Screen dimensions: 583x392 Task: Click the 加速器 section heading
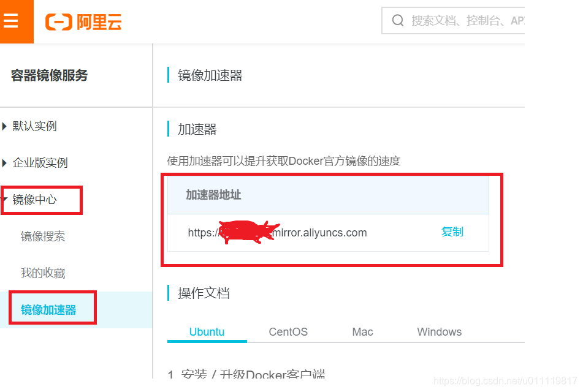[x=197, y=129]
